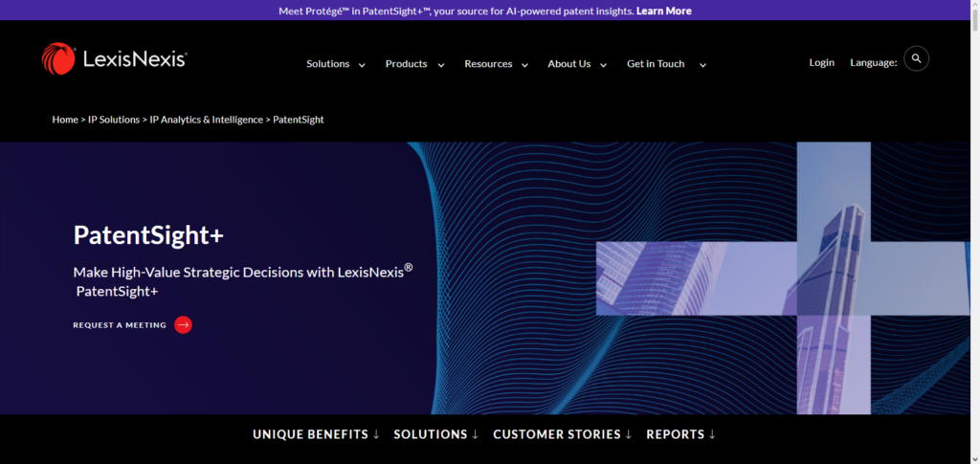
Task: Go to Home in breadcrumb
Action: [x=65, y=120]
